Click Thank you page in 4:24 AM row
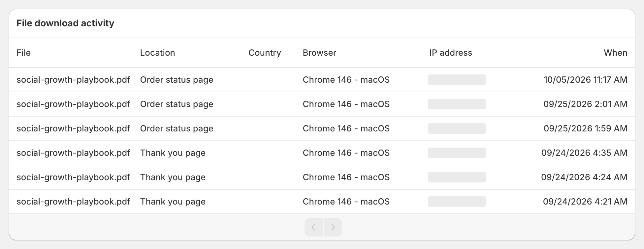 point(173,177)
